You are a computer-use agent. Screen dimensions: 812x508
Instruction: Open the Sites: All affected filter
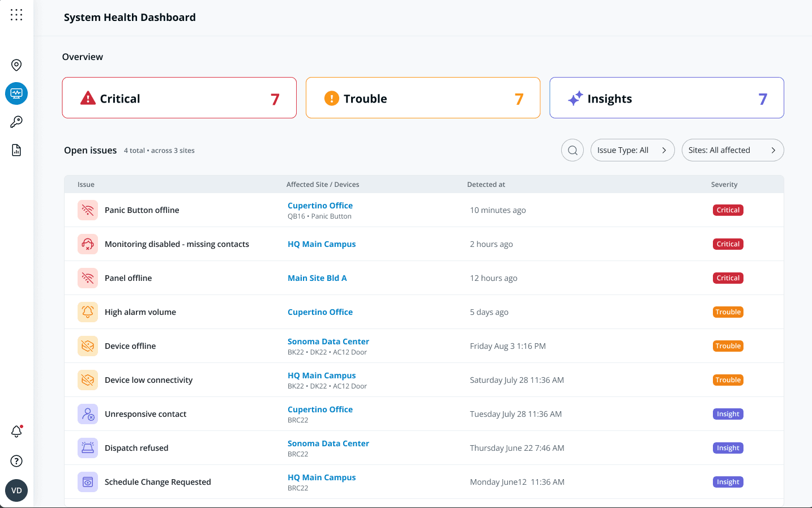(x=733, y=150)
